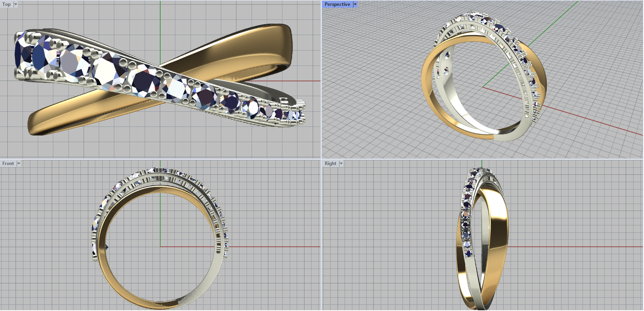
Task: Click the divider between Top and Perspective viewports
Action: pyautogui.click(x=321, y=81)
